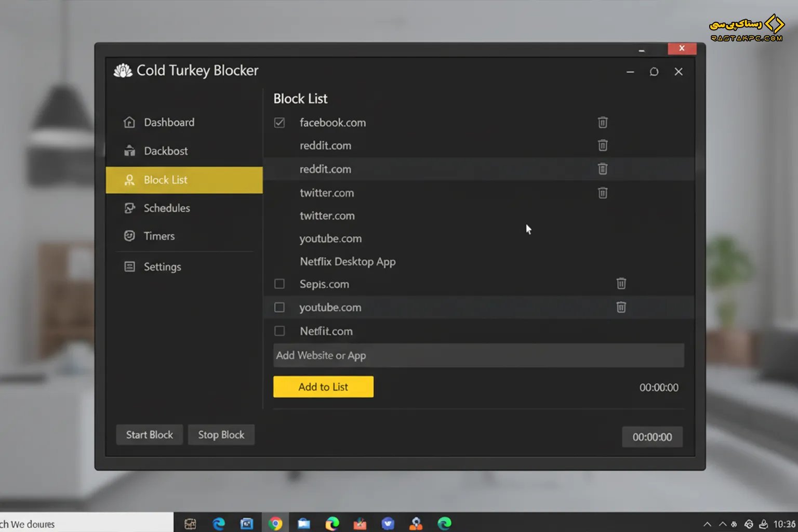Enable the Netfit.com checkbox
The height and width of the screenshot is (532, 798).
point(280,331)
